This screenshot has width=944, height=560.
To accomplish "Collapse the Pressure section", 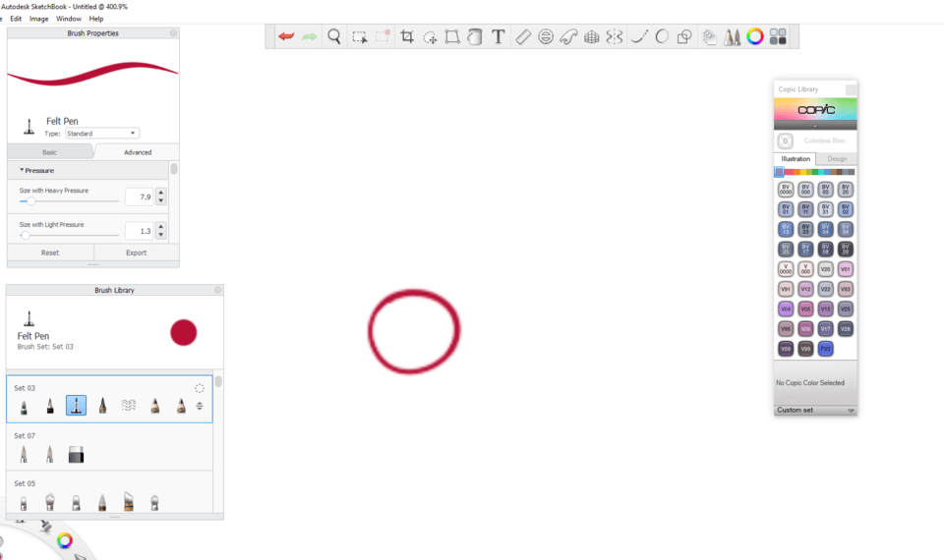I will point(22,170).
